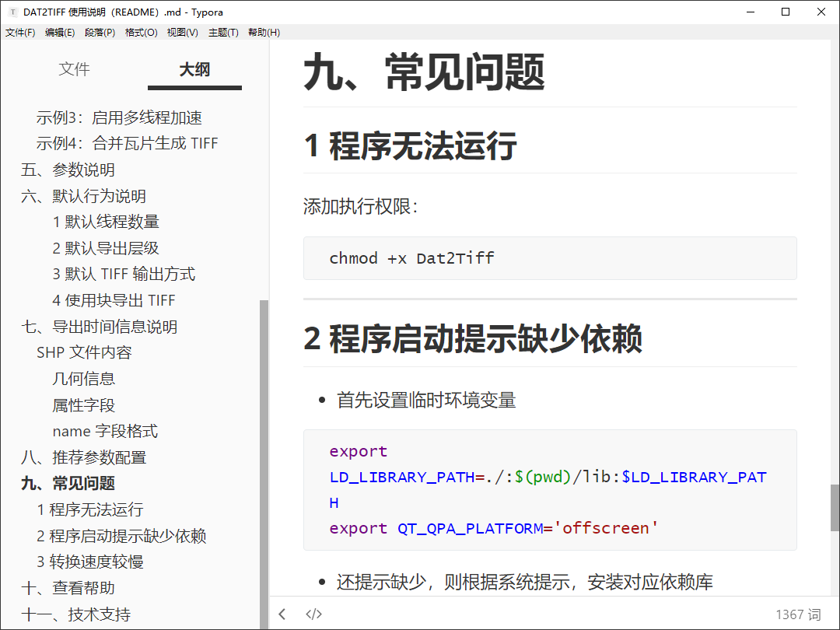Click bullet text 还提示缺少，则根据系统提示
Viewport: 840px width, 630px height.
pyautogui.click(x=453, y=582)
